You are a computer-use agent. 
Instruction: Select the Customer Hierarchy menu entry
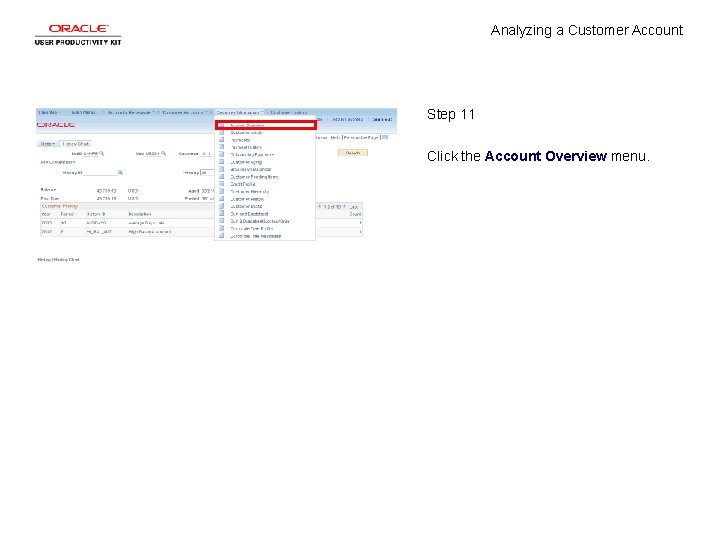tap(250, 191)
